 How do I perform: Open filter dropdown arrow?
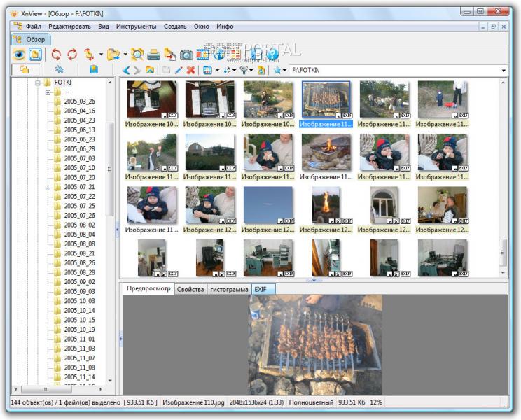[x=251, y=71]
